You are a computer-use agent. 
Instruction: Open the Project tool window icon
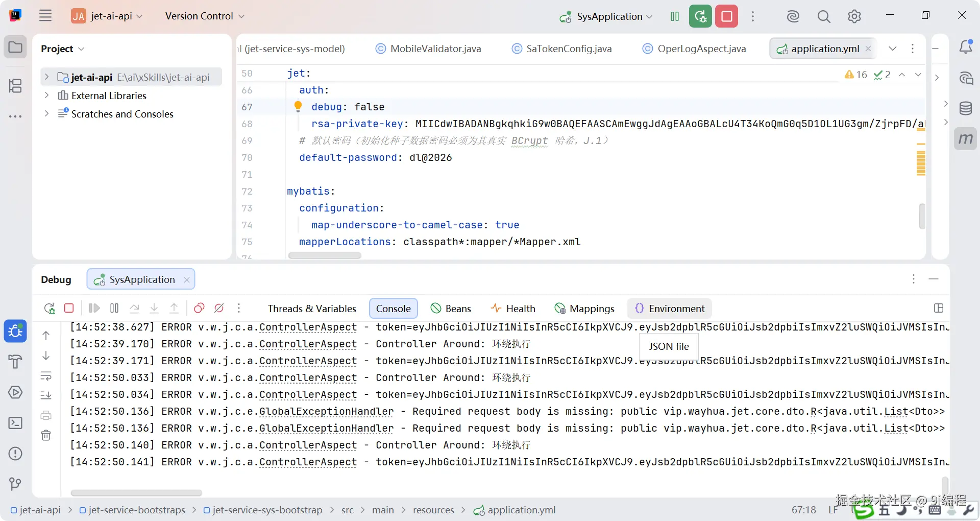pyautogui.click(x=15, y=48)
